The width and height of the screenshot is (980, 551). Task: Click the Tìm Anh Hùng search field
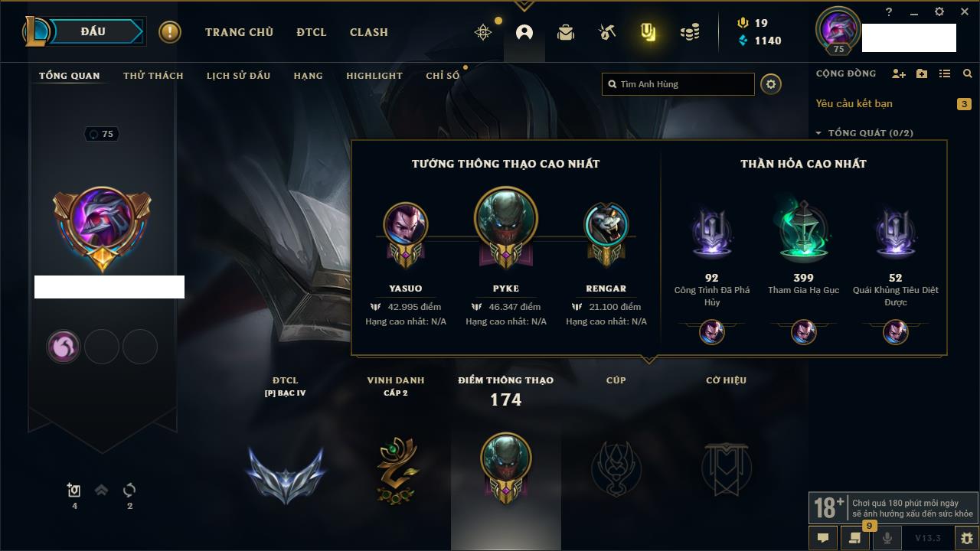[678, 84]
